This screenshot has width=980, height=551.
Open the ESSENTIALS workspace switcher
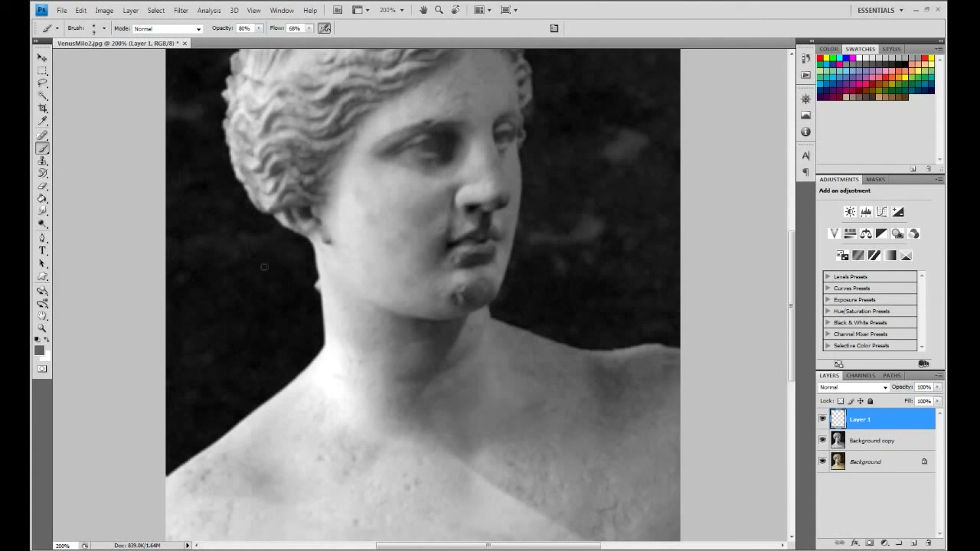click(880, 10)
